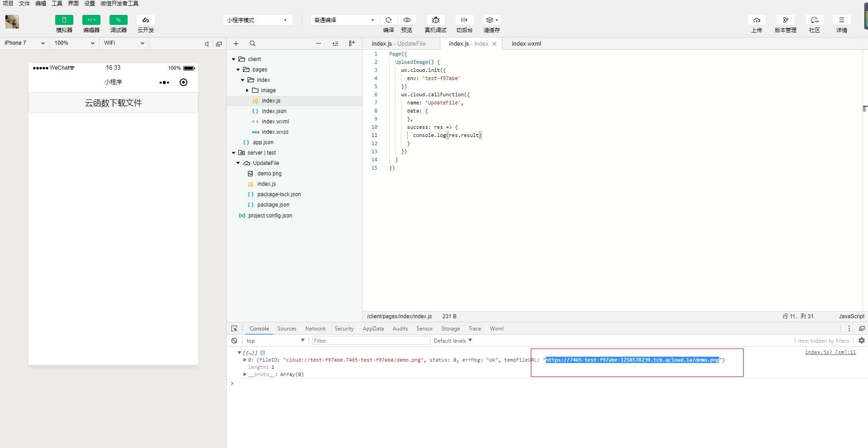
Task: Open the Network tab in devtools
Action: tap(315, 329)
